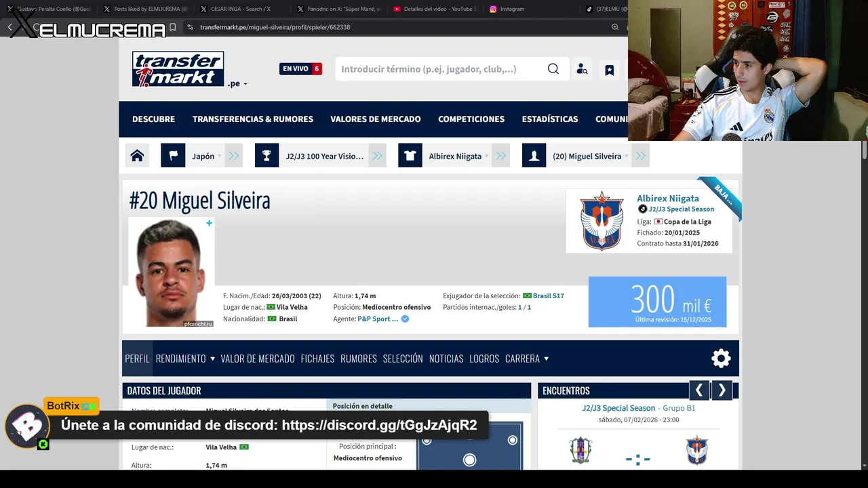Click the player silhouette breadcrumb icon
The image size is (868, 488).
[534, 156]
